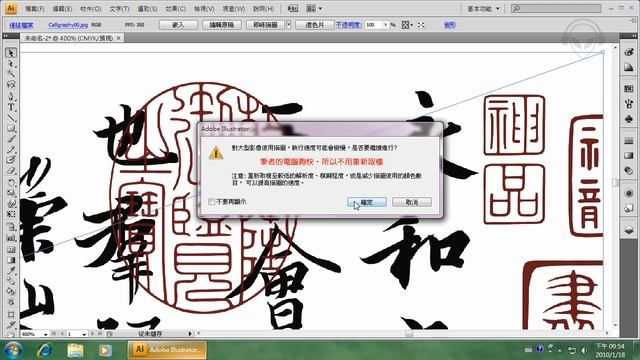This screenshot has height=360, width=640.
Task: Select the Blob Brush tool
Action: [11, 160]
